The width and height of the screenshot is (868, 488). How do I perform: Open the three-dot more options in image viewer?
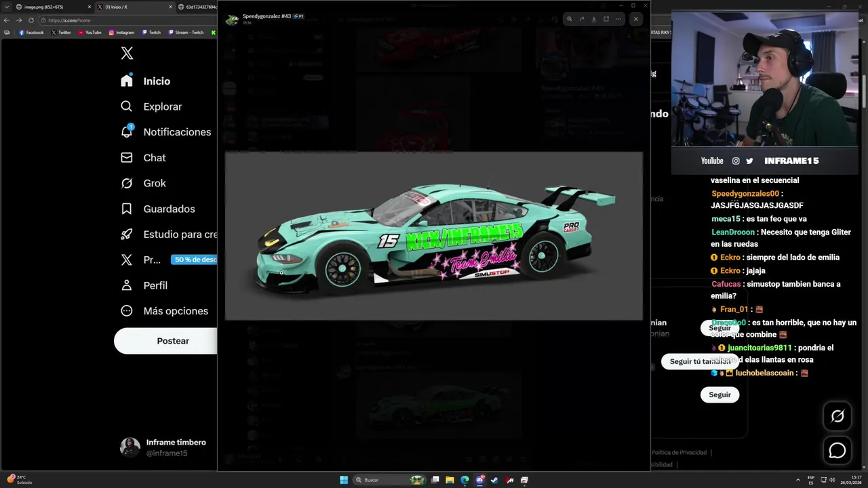pyautogui.click(x=618, y=19)
